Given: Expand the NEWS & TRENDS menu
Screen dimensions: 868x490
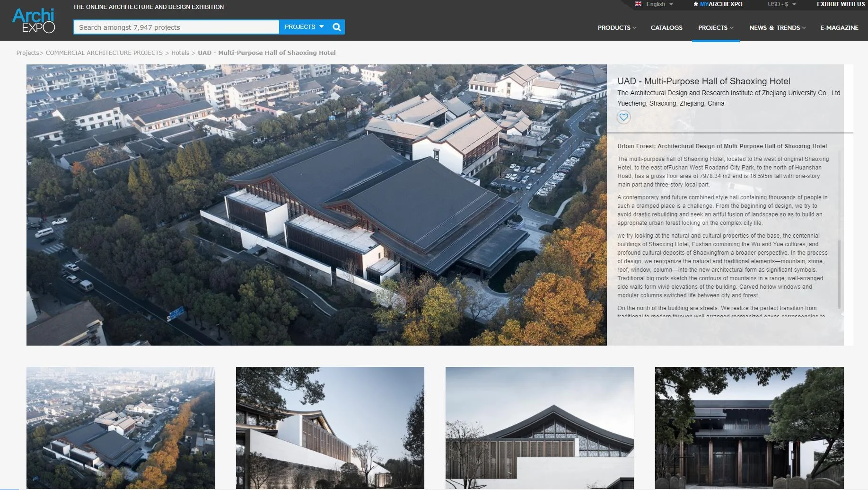Looking at the screenshot, I should pyautogui.click(x=777, y=28).
